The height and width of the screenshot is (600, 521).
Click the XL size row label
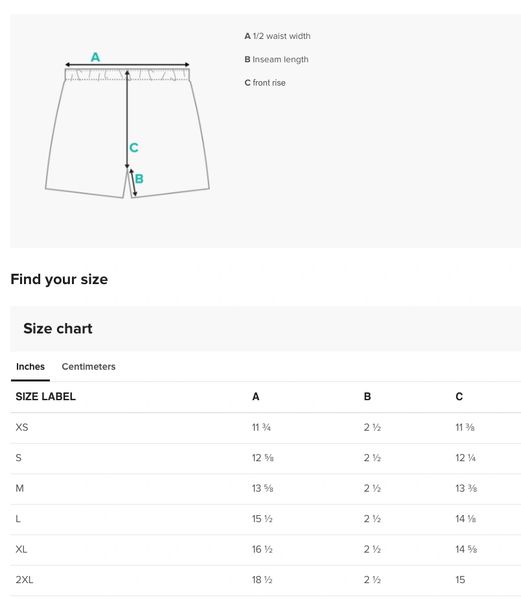click(x=21, y=549)
